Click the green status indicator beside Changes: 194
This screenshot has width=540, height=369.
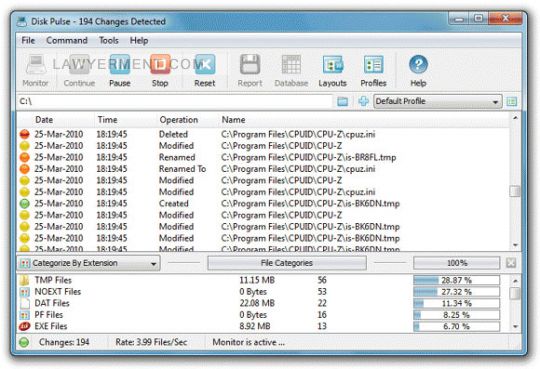point(24,342)
